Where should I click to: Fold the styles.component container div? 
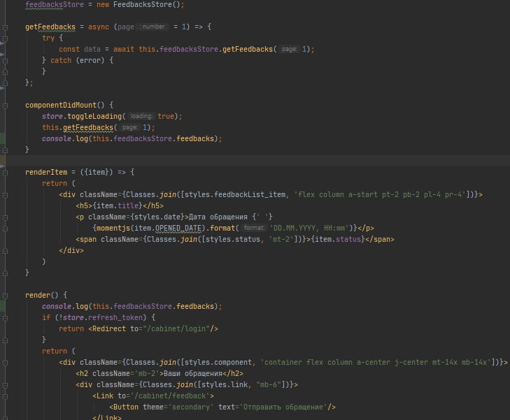[x=5, y=363]
